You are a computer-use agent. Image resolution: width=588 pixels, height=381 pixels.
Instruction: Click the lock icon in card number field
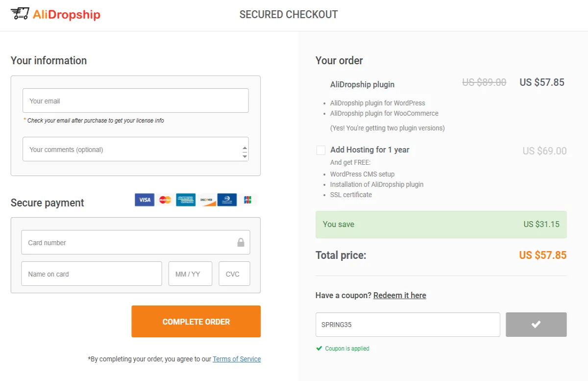pos(241,242)
